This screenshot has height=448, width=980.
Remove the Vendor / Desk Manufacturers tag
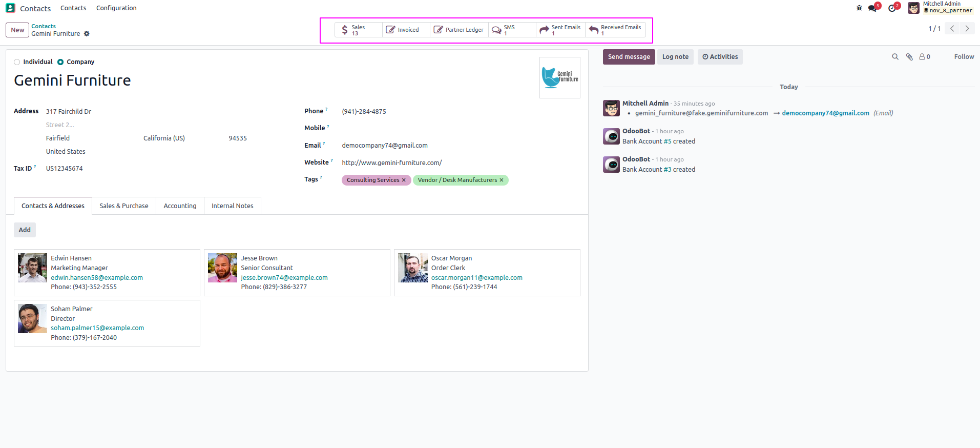[x=502, y=180]
